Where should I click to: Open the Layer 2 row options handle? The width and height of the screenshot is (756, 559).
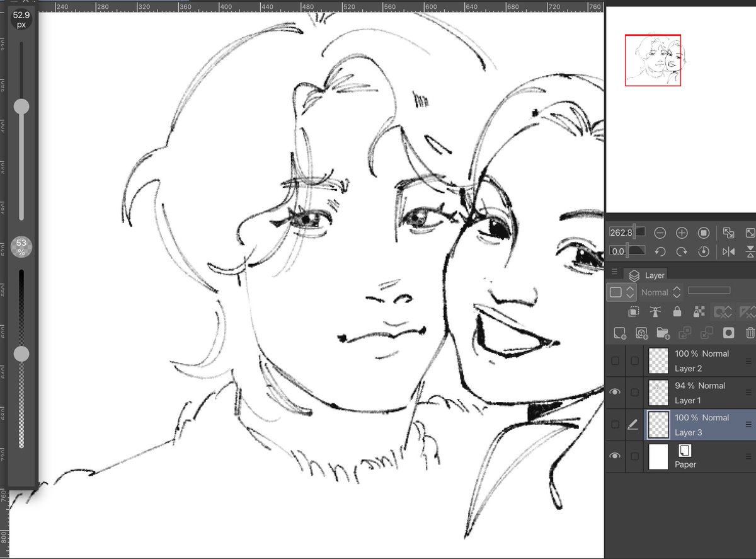pyautogui.click(x=748, y=361)
